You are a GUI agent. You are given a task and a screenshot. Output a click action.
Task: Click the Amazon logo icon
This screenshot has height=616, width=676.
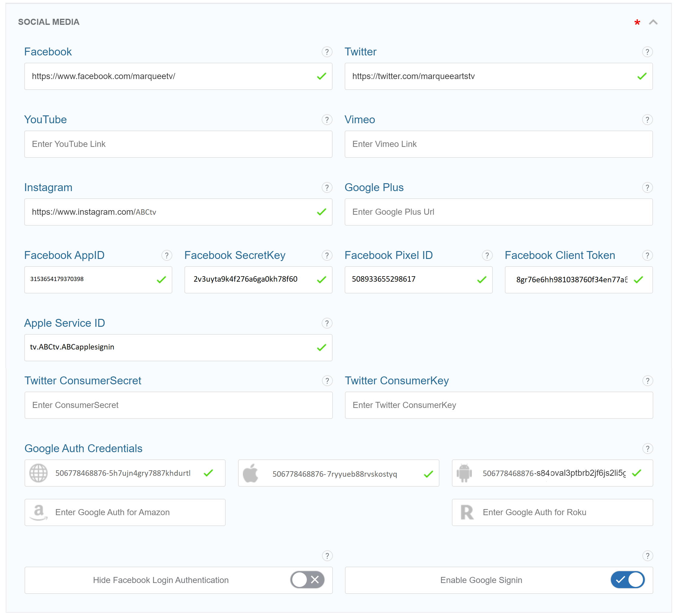(x=38, y=512)
